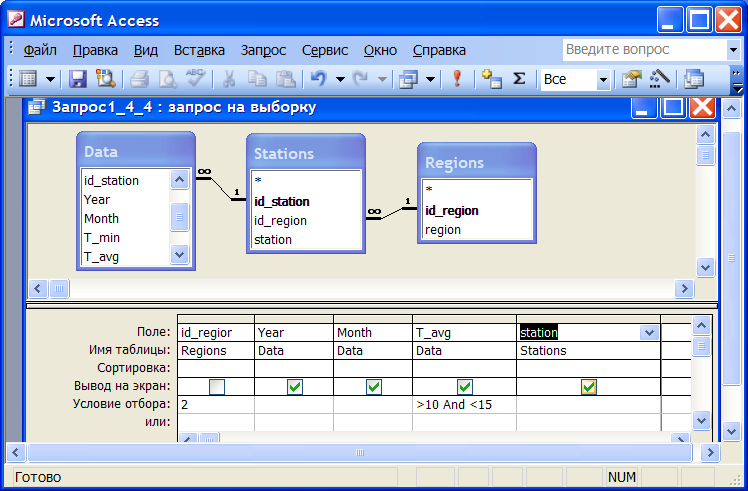Open the Top Values 'Все' combo box
This screenshot has width=748, height=491.
[x=603, y=79]
